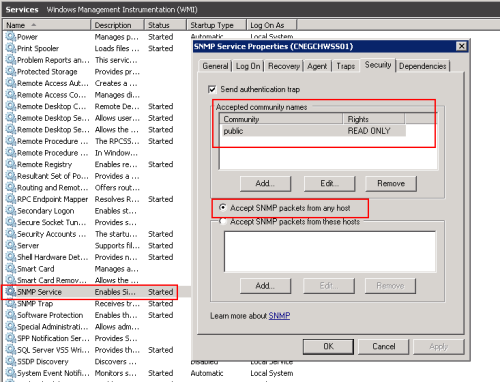The width and height of the screenshot is (500, 382).
Task: Click Add under the accepted hosts list
Action: tap(265, 286)
